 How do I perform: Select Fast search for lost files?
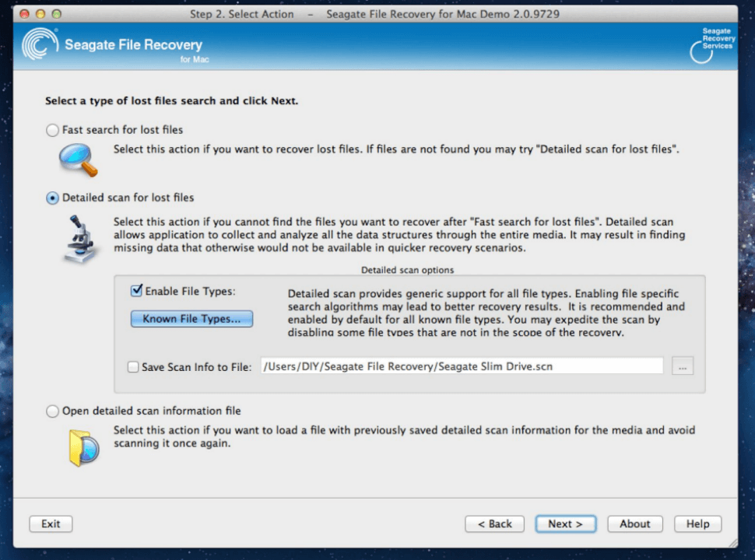point(53,131)
